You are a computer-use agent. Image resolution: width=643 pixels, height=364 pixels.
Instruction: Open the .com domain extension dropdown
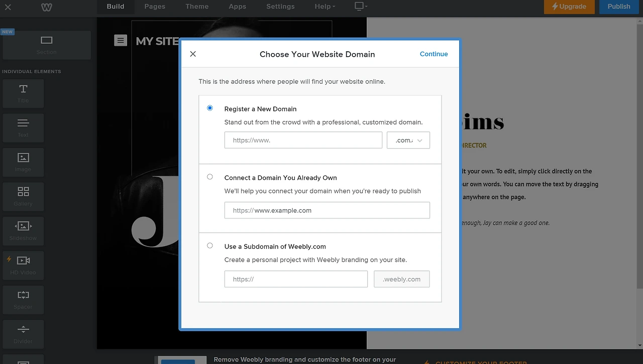(x=408, y=140)
